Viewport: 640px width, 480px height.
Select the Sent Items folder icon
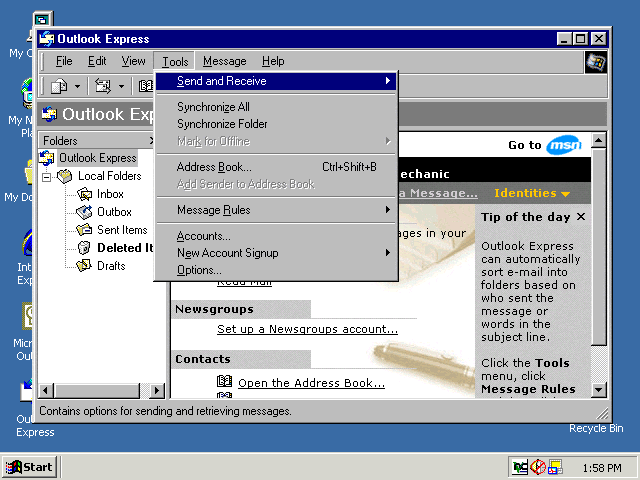[x=84, y=230]
